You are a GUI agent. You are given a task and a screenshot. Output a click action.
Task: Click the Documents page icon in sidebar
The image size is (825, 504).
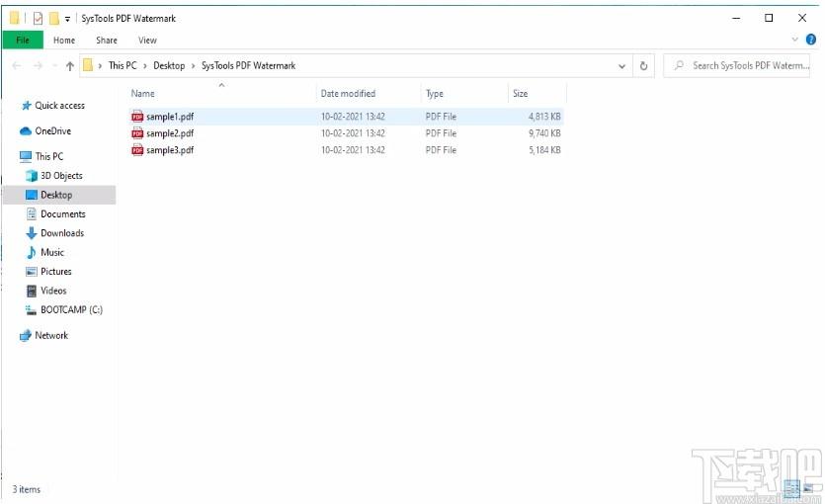click(32, 214)
